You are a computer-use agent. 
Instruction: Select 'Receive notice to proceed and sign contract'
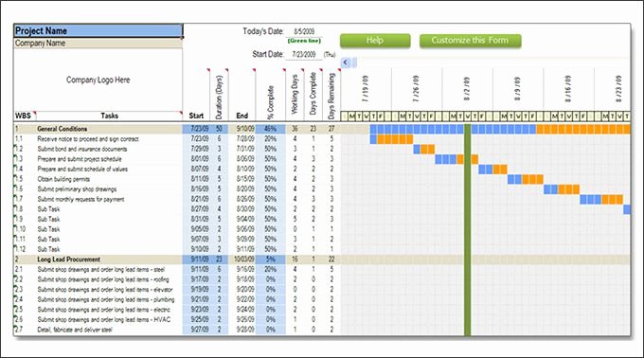88,139
